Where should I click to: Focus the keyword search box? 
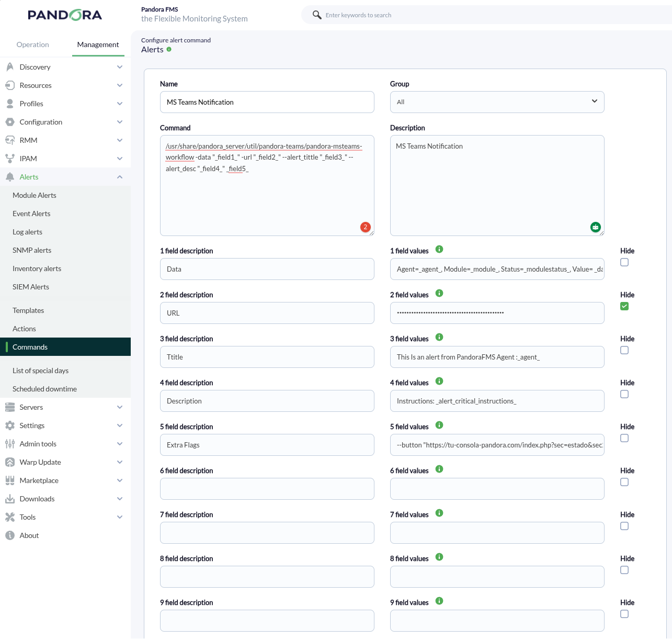(x=486, y=15)
